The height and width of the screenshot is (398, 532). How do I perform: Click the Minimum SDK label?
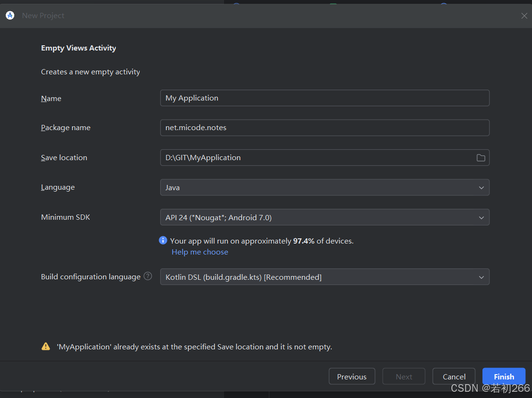click(x=65, y=217)
